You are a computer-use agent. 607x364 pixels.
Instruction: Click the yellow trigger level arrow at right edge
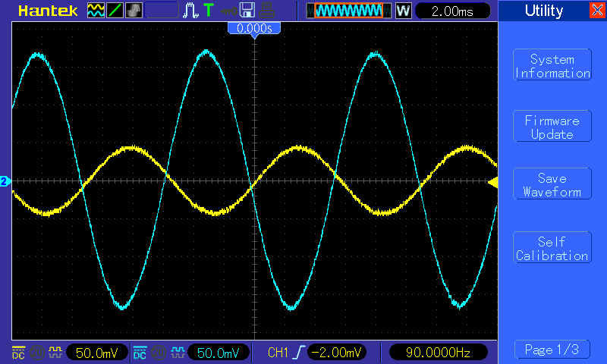click(x=492, y=183)
